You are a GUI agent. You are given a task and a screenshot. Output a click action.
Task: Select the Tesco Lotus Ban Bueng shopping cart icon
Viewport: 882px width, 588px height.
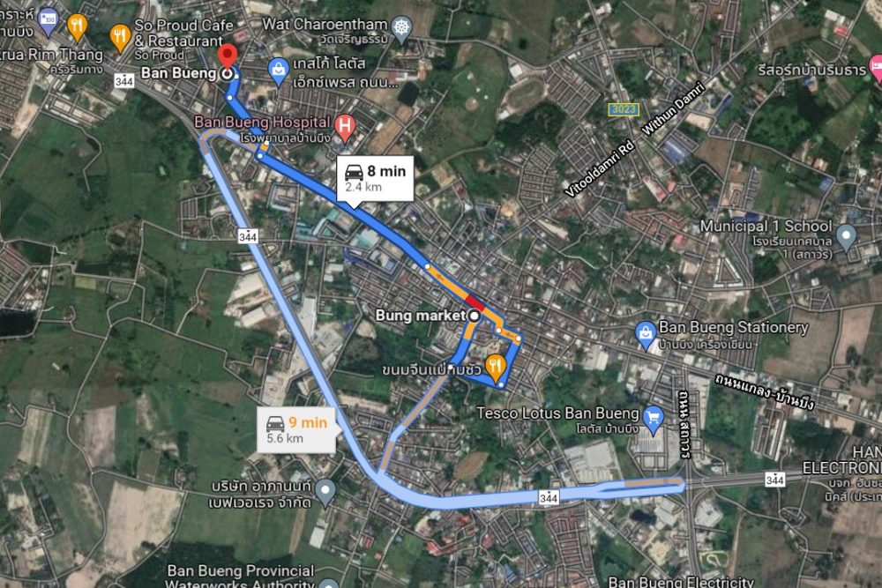tap(653, 420)
